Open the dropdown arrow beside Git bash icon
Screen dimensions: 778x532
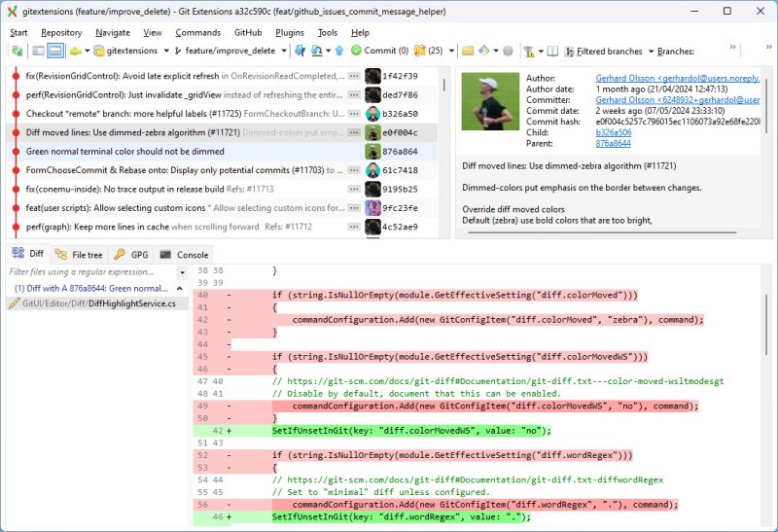pyautogui.click(x=496, y=51)
